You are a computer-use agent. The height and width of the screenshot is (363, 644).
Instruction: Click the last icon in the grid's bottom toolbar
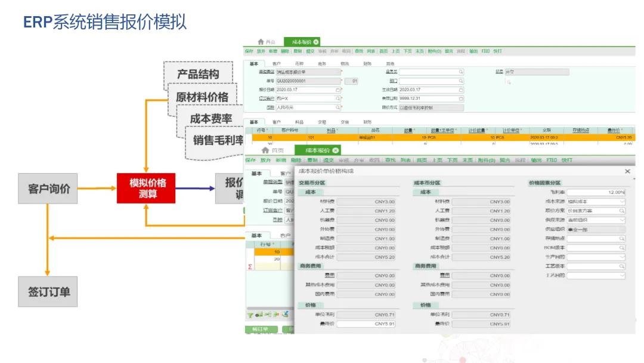tap(285, 315)
